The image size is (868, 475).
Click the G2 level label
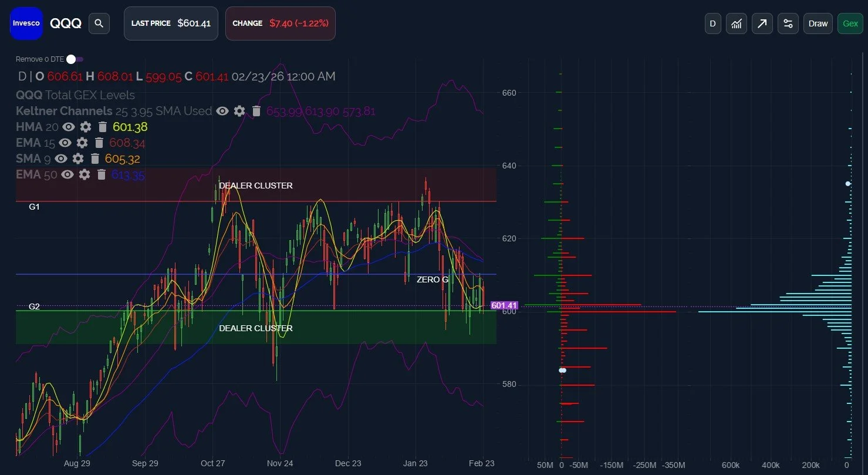[x=34, y=306]
